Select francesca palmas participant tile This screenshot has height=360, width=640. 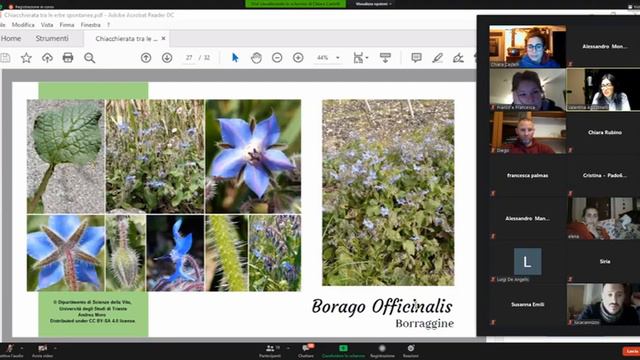click(527, 176)
